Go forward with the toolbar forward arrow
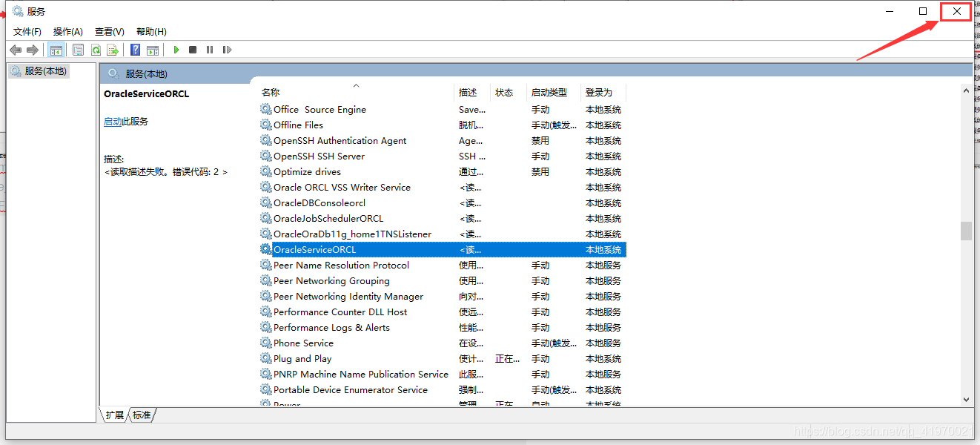 (x=32, y=50)
